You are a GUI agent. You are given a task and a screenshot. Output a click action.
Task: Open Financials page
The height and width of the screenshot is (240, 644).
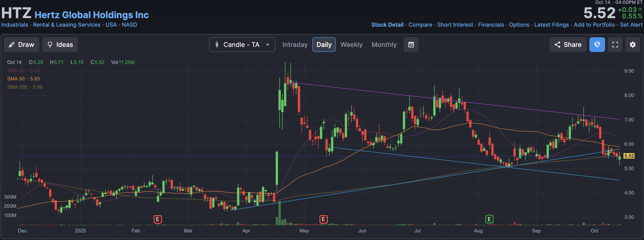coord(491,25)
